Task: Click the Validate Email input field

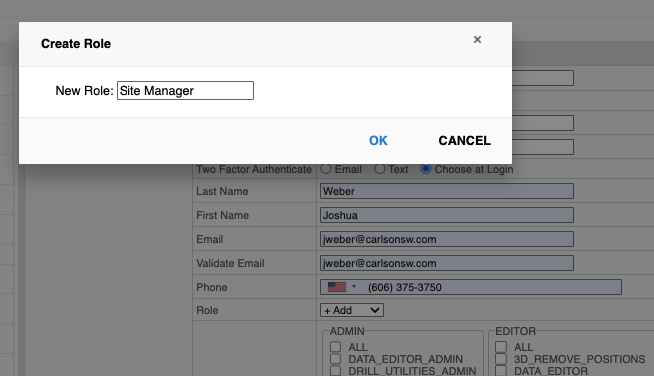Action: tap(447, 263)
